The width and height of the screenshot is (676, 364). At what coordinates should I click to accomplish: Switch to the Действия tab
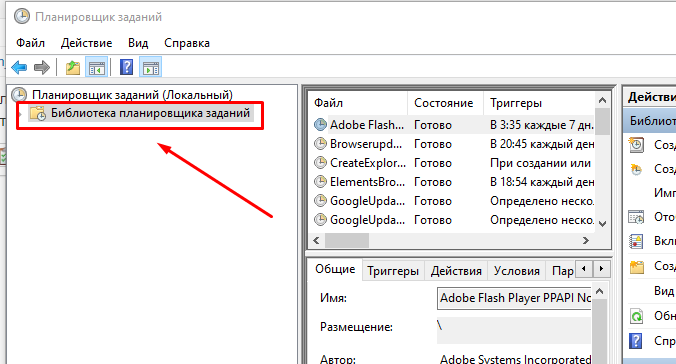click(x=456, y=271)
